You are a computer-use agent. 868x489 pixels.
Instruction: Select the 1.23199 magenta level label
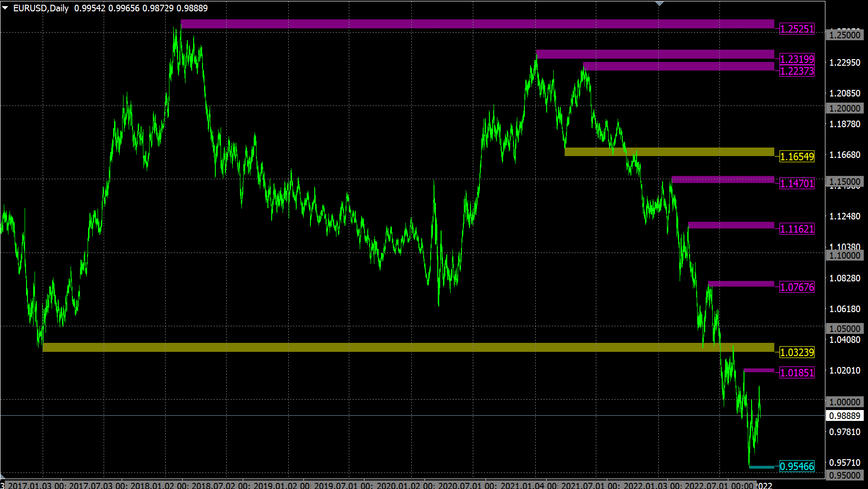[x=797, y=59]
